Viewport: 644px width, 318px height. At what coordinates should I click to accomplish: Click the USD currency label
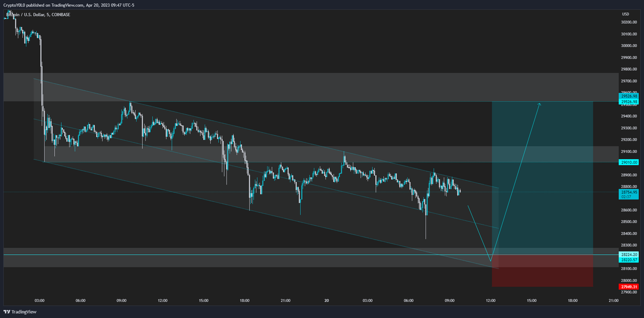click(x=625, y=14)
